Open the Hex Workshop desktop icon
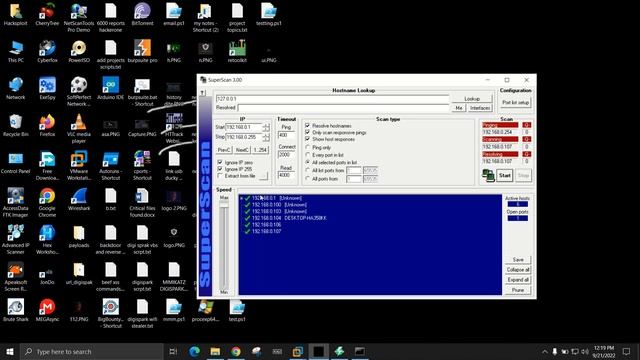640x360 pixels. point(47,239)
